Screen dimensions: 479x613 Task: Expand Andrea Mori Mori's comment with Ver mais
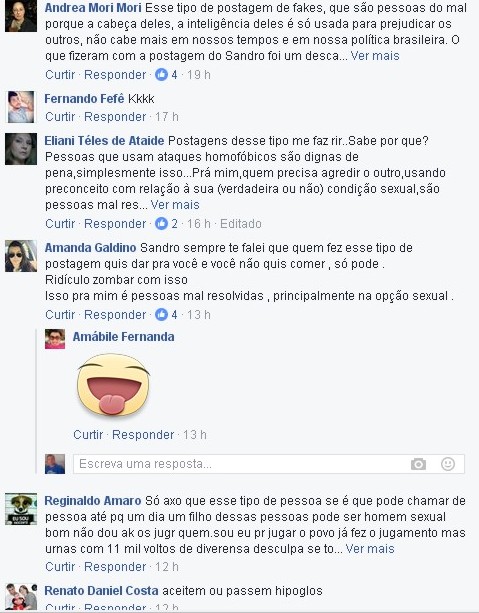click(x=375, y=56)
